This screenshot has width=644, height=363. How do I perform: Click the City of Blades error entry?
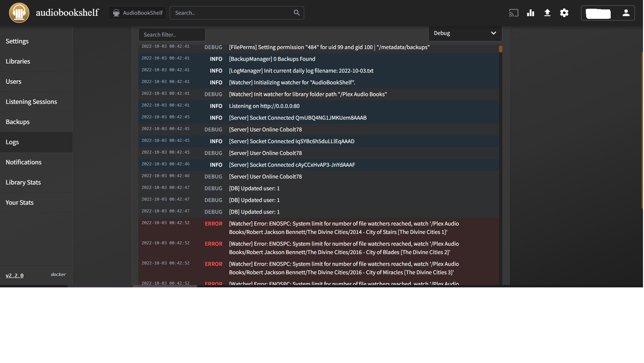pyautogui.click(x=318, y=248)
